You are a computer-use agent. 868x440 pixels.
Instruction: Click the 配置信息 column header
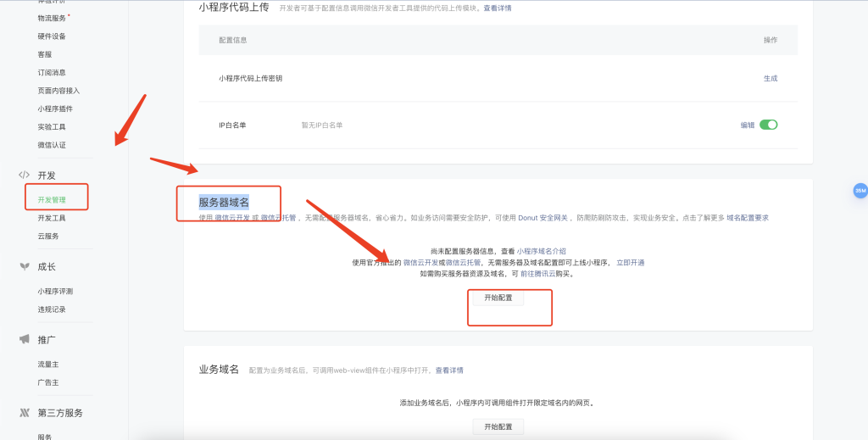coord(233,40)
